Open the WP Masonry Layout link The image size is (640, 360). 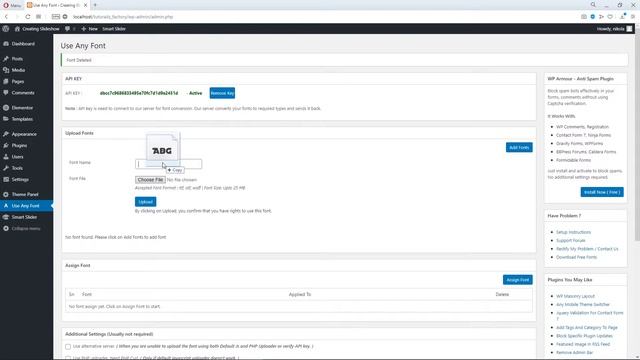click(575, 296)
